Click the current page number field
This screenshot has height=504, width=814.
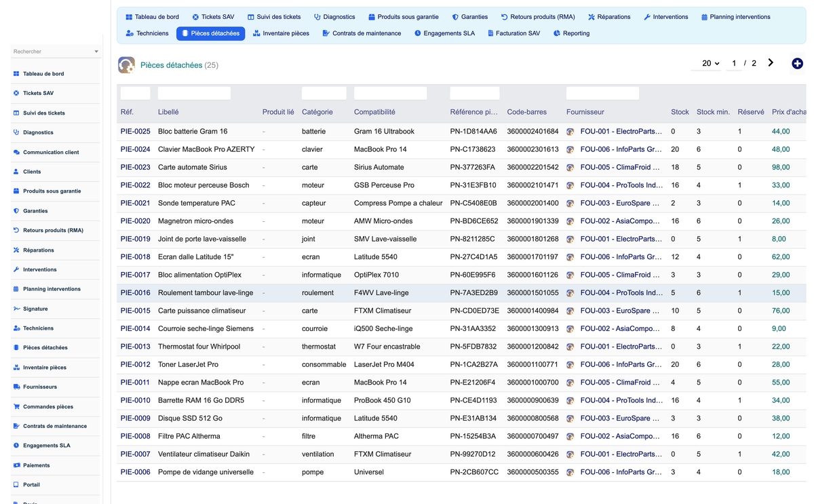click(x=733, y=63)
